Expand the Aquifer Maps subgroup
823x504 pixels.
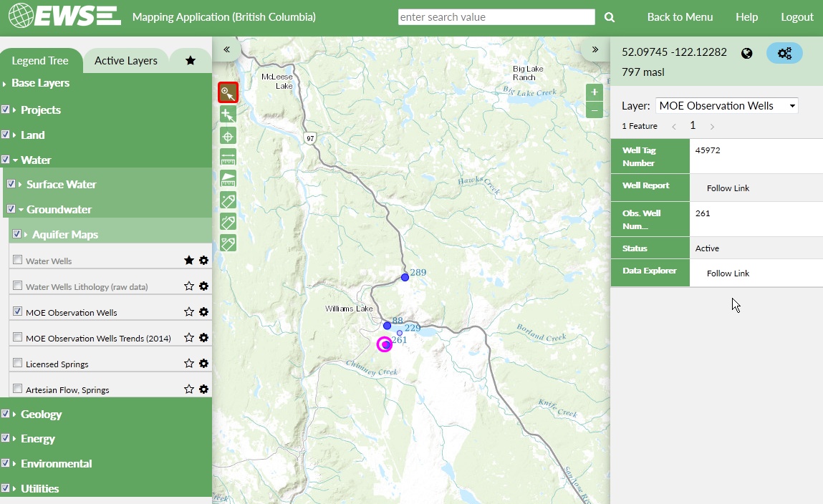tap(27, 235)
